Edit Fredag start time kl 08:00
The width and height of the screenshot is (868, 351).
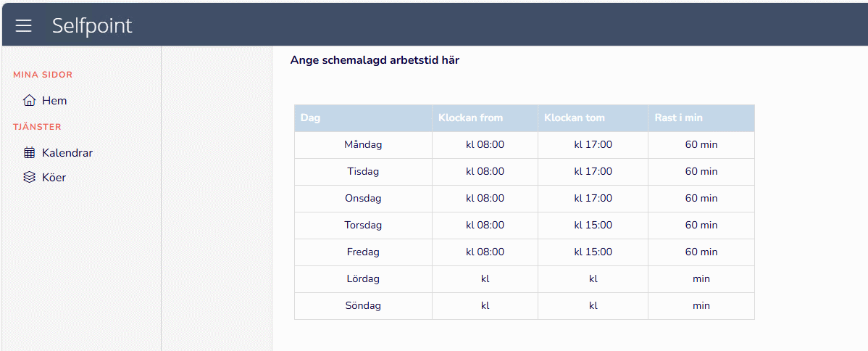[485, 252]
